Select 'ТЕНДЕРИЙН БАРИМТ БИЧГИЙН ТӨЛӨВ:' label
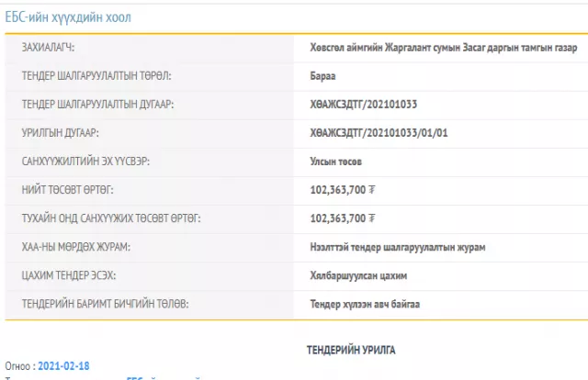Screen dimensions: 588x380 [x=106, y=304]
